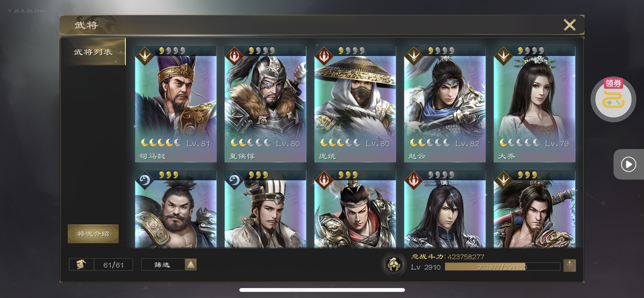Screen dimensions: 644x298
Task: Select the 大乔 general card
Action: [x=534, y=104]
